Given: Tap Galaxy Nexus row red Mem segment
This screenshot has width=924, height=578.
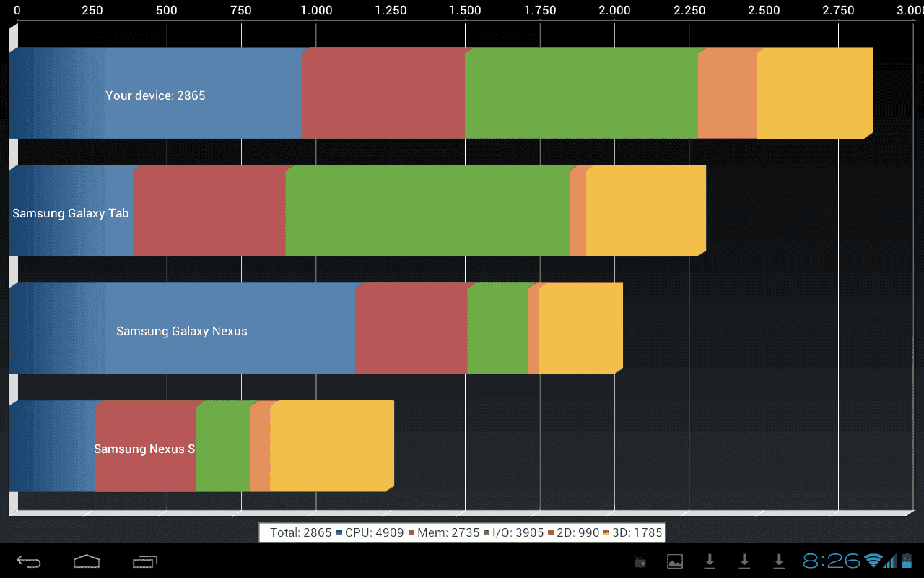Looking at the screenshot, I should pyautogui.click(x=411, y=329).
